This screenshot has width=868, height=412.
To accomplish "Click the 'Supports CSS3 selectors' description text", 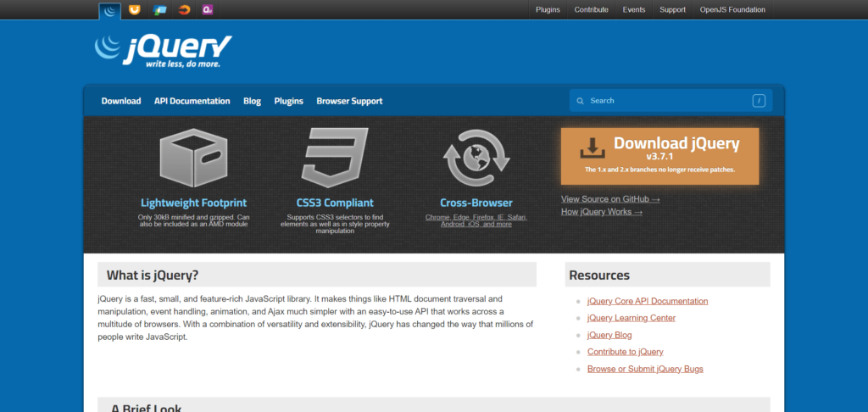I will point(335,225).
